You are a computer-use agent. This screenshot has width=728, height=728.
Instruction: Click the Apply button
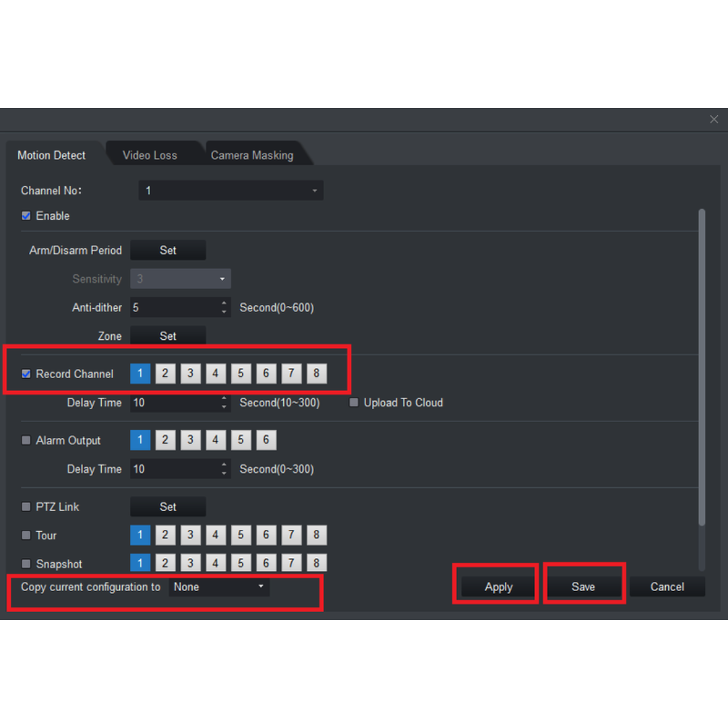[x=499, y=587]
